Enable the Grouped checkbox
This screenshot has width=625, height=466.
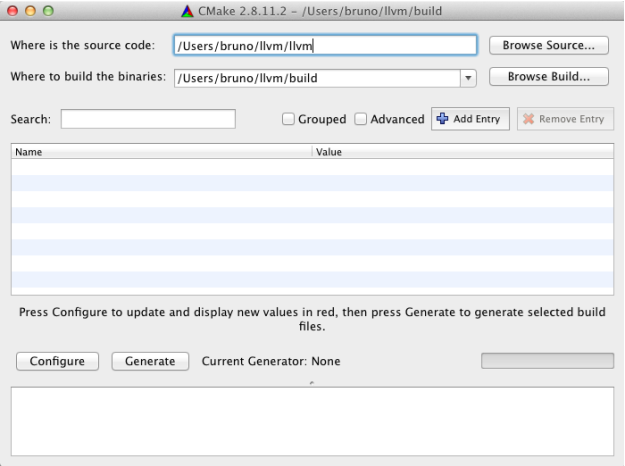click(x=288, y=119)
